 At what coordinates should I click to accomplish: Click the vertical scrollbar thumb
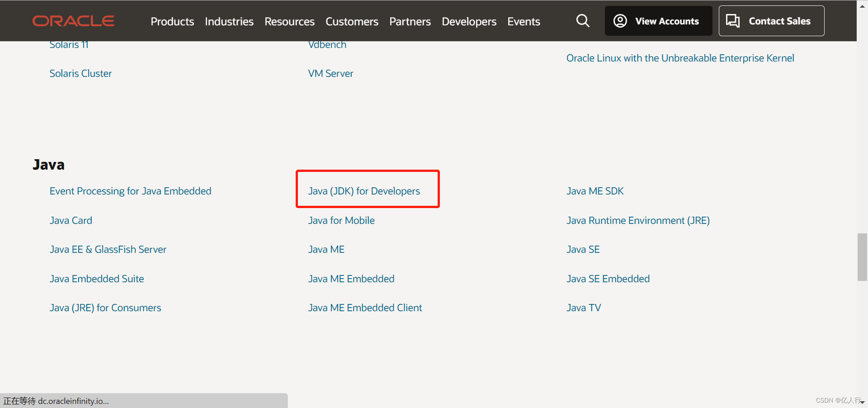(x=862, y=257)
